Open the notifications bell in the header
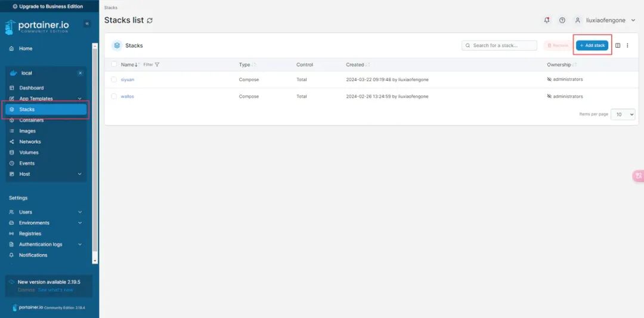The height and width of the screenshot is (318, 644). tap(547, 20)
